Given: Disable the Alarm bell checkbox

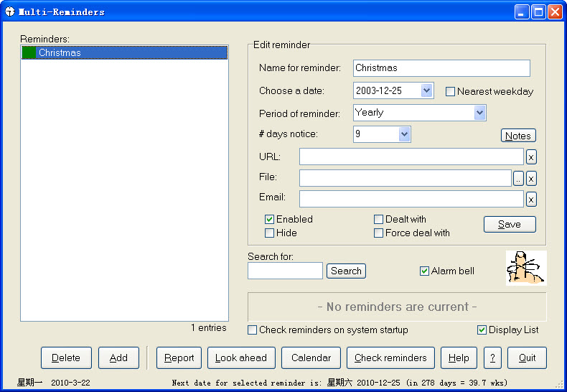Looking at the screenshot, I should [x=425, y=271].
